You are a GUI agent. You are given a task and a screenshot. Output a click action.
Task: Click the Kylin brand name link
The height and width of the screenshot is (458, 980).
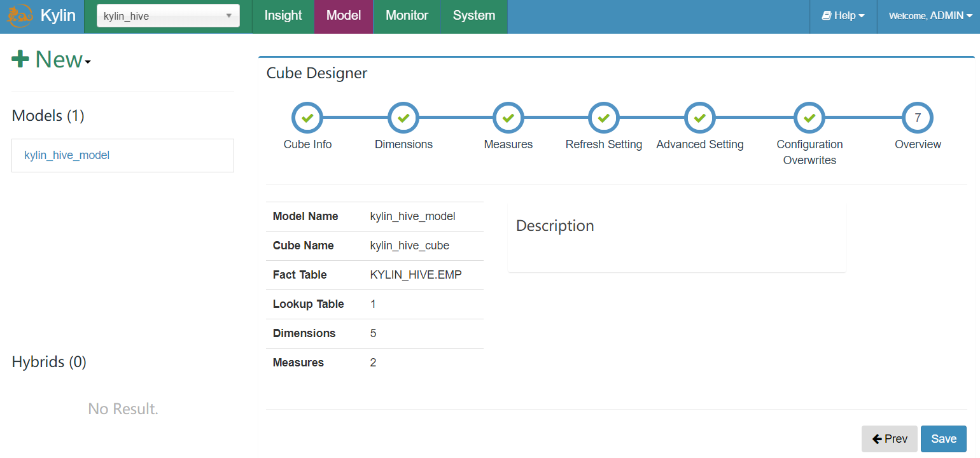point(58,15)
